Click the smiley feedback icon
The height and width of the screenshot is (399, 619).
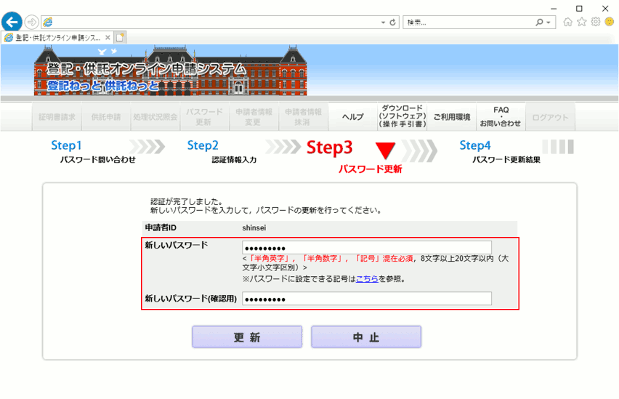pos(610,22)
